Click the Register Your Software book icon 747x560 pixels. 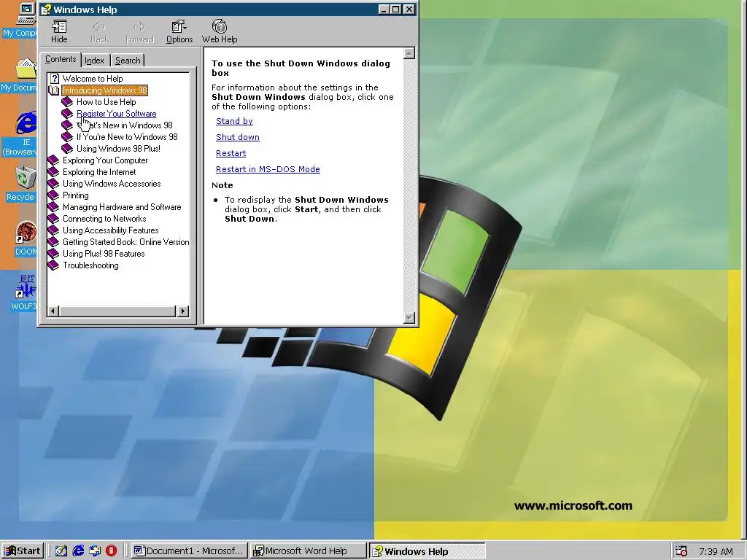click(67, 114)
